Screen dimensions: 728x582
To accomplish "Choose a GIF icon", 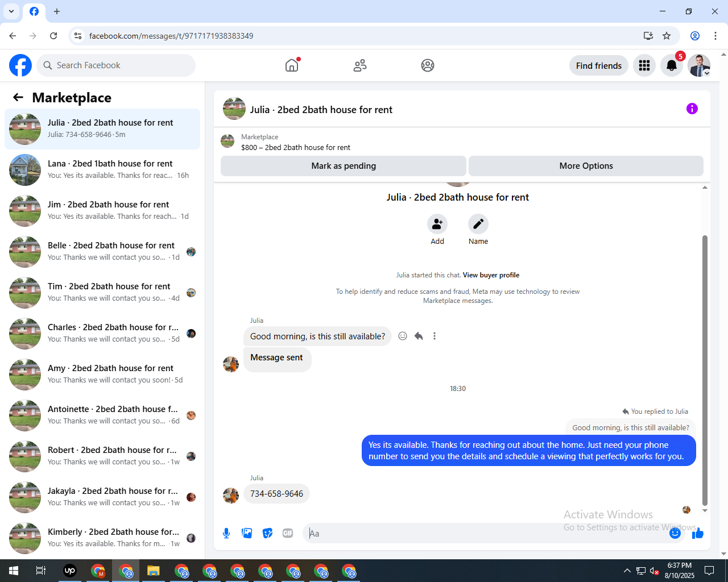I will tap(288, 533).
